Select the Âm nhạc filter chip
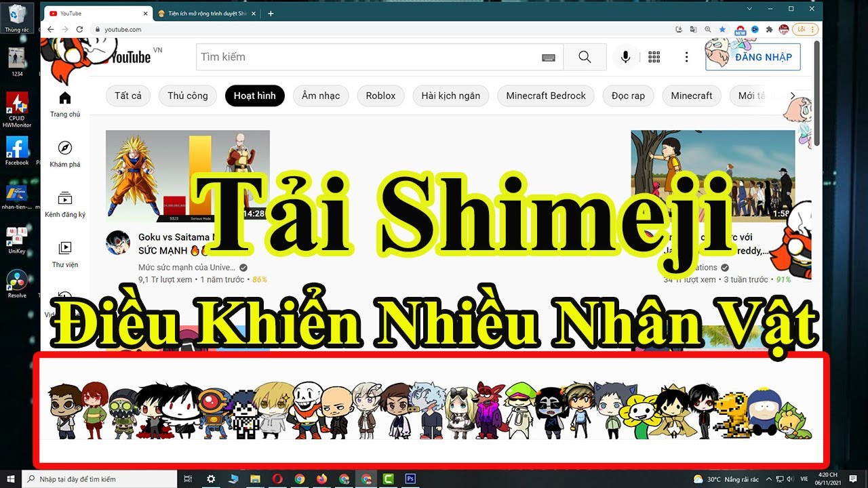The height and width of the screenshot is (488, 868). click(x=321, y=96)
